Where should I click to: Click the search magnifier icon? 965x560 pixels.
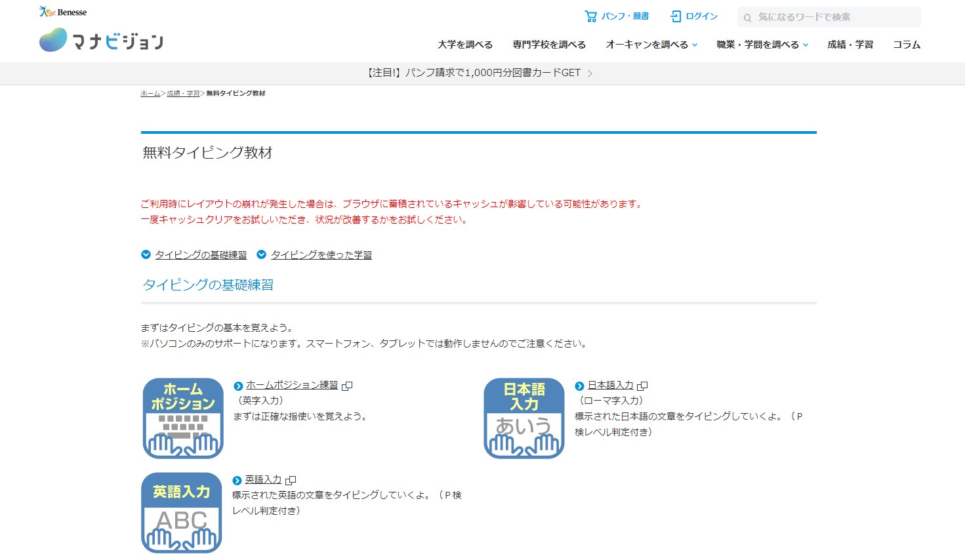coord(747,18)
